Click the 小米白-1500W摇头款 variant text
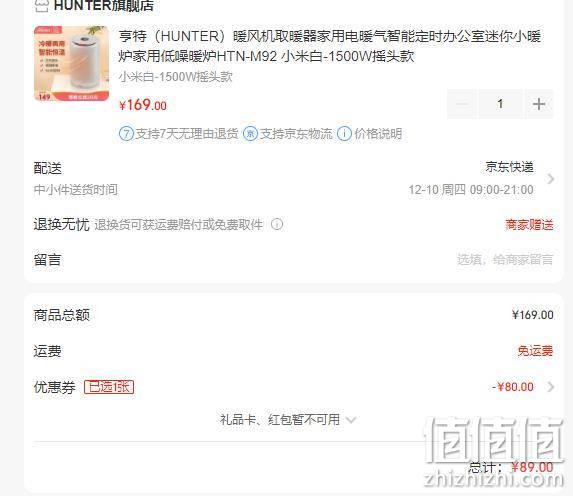573x496 pixels. pos(175,77)
